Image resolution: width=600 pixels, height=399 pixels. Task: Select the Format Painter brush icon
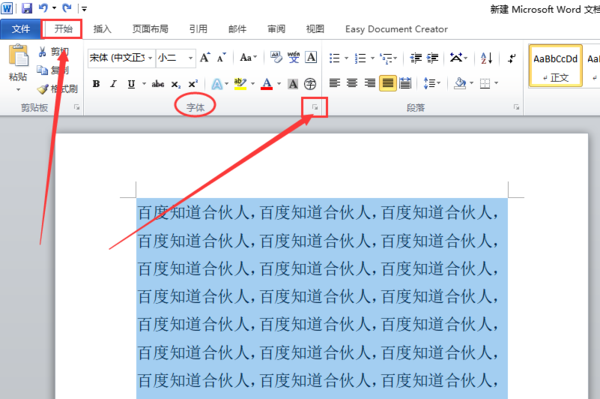(42, 89)
